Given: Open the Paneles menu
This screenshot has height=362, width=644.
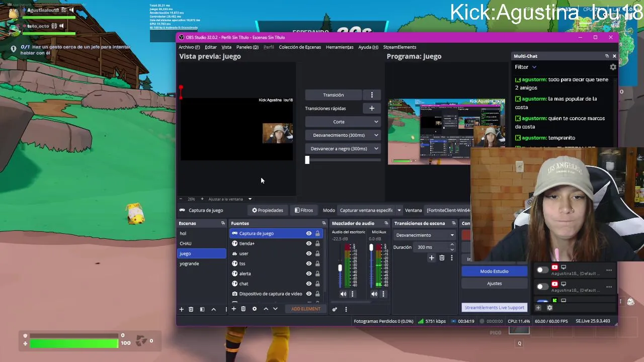Looking at the screenshot, I should coord(248,47).
